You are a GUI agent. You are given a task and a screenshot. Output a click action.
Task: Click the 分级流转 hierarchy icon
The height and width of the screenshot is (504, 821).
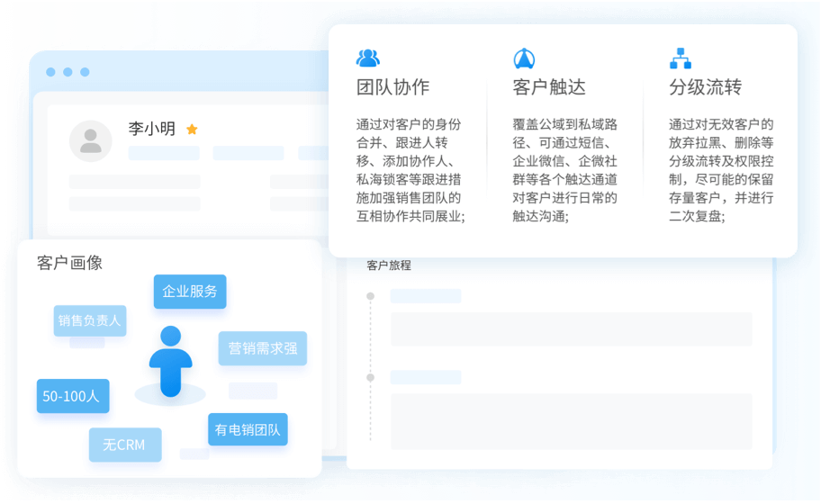click(681, 58)
